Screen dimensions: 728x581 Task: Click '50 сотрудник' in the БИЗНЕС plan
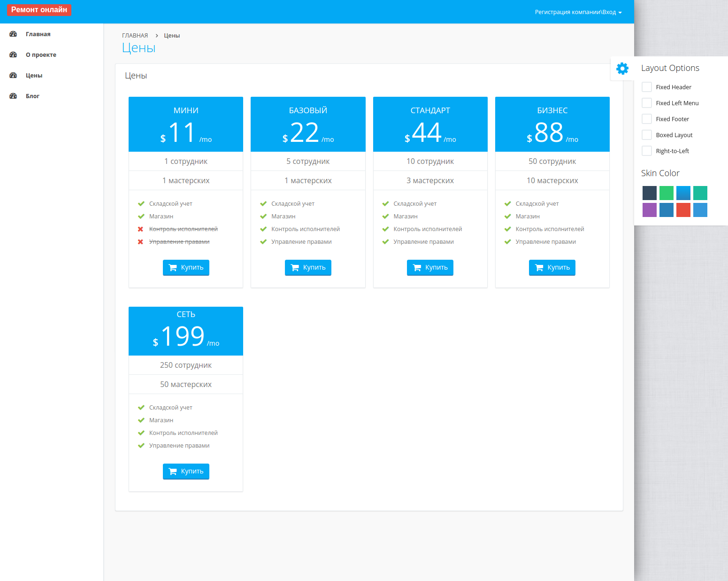coord(552,162)
